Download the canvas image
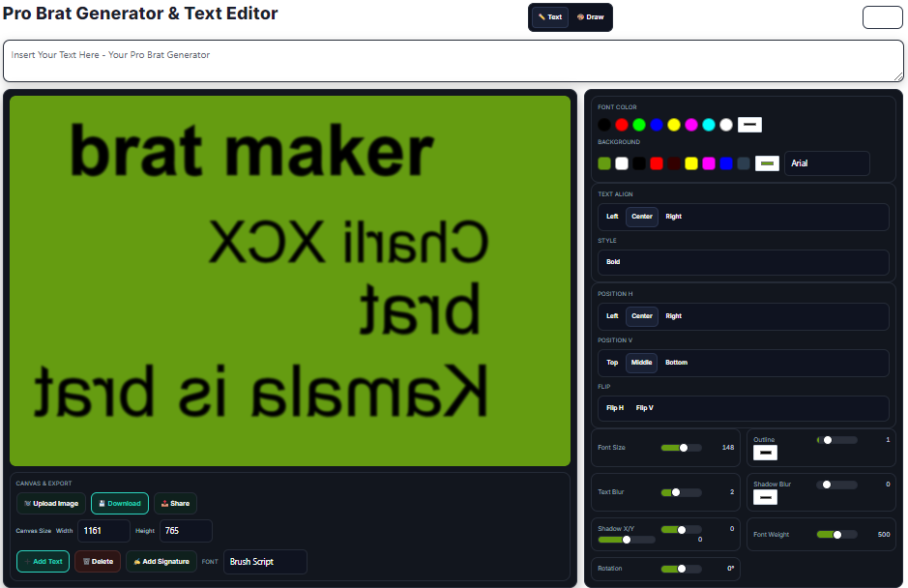908x588 pixels. (120, 503)
